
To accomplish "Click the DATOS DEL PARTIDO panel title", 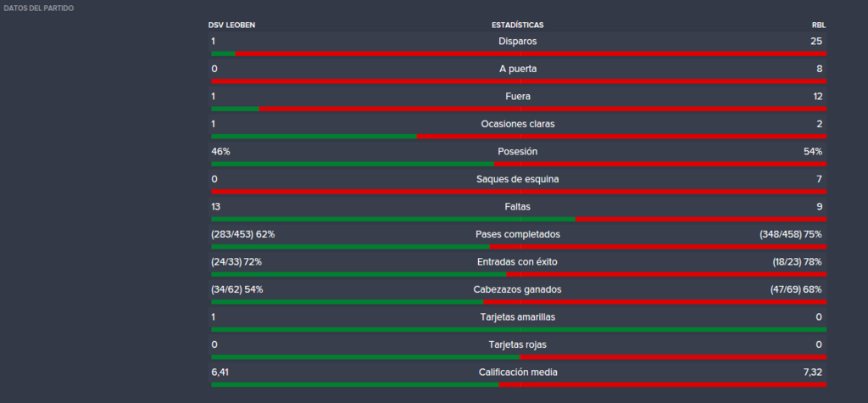I will (39, 9).
